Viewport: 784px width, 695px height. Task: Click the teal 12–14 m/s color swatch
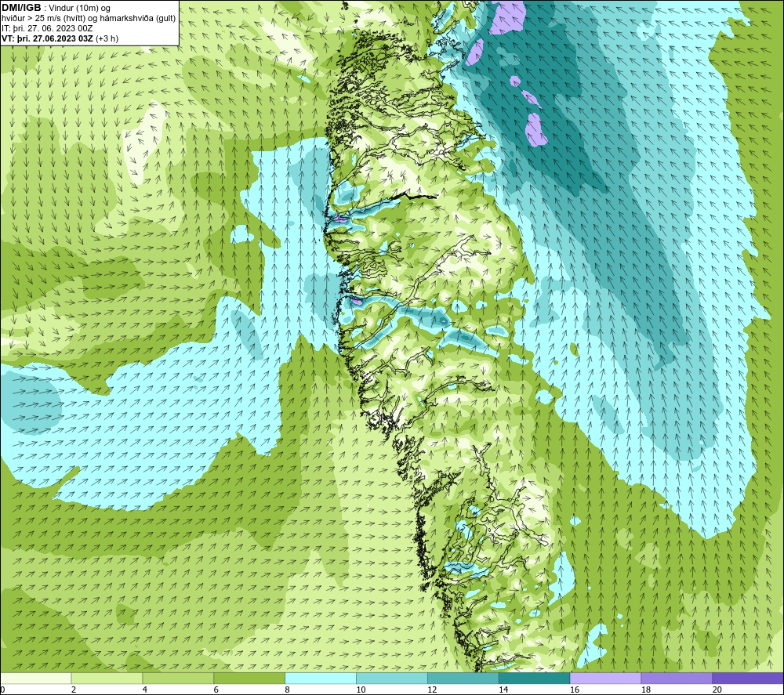(463, 678)
